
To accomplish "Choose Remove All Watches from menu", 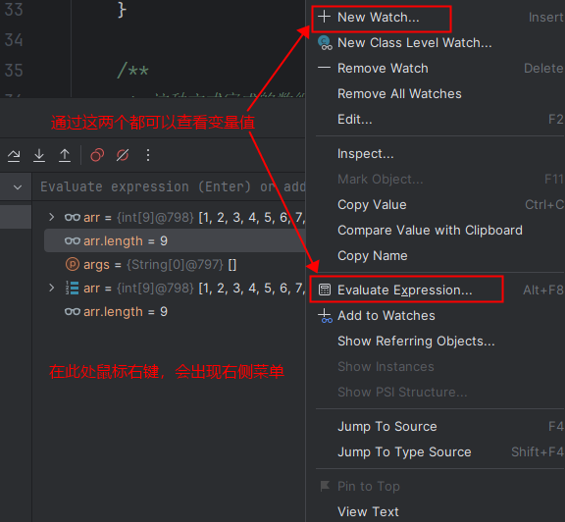I will [399, 94].
